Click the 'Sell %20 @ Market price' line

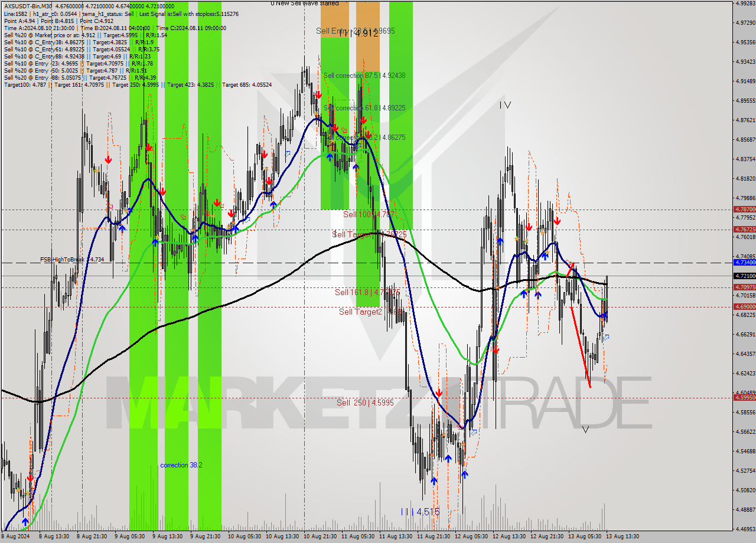pyautogui.click(x=86, y=35)
